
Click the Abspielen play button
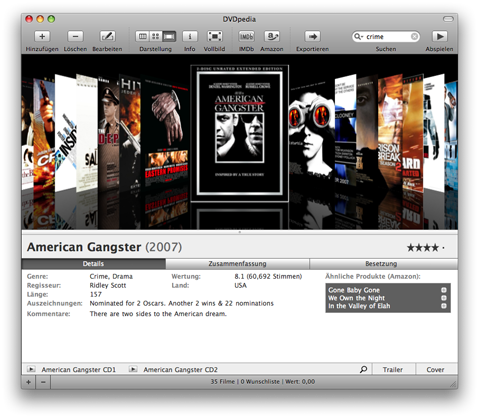[x=440, y=36]
